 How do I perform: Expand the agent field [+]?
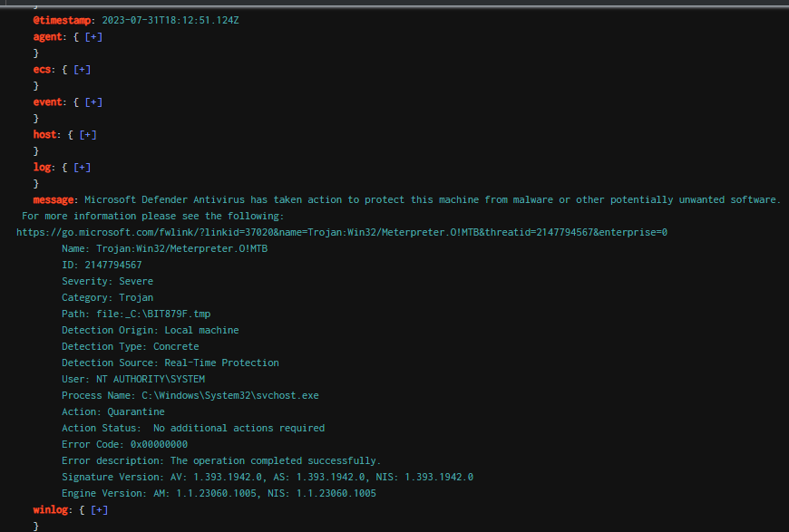coord(93,36)
